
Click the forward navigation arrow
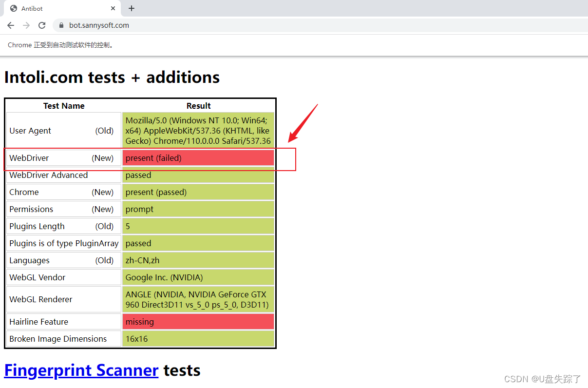pyautogui.click(x=26, y=25)
